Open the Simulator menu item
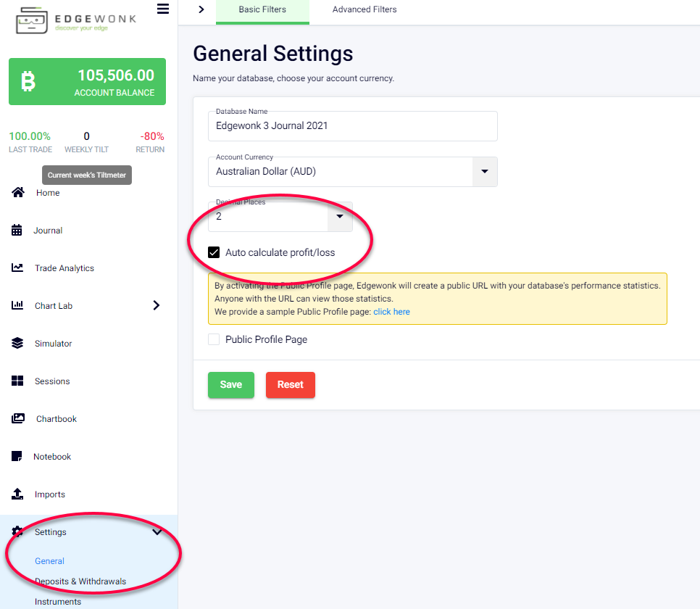 [53, 343]
